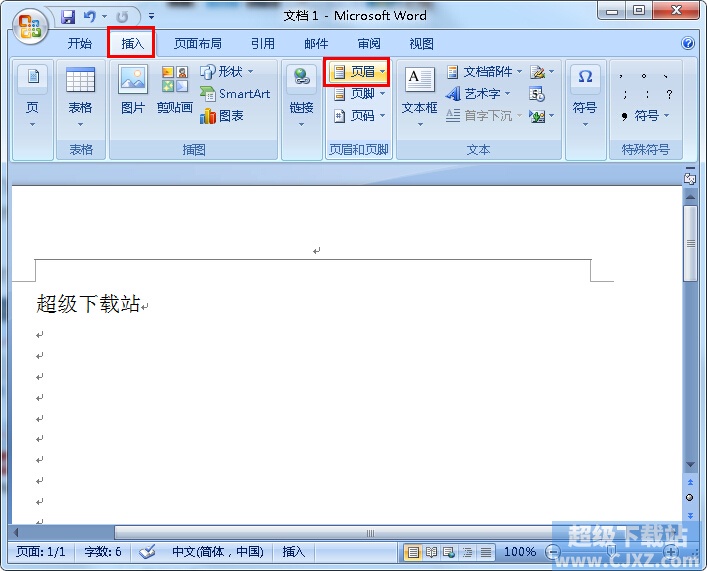Insert a 文本框 text box

coord(420,97)
